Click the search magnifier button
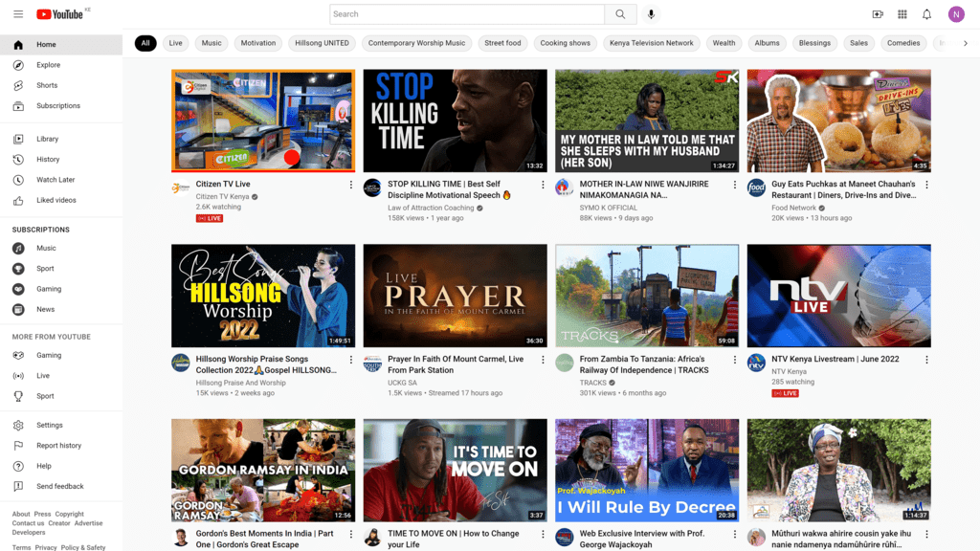Viewport: 980px width, 551px height. click(x=620, y=13)
